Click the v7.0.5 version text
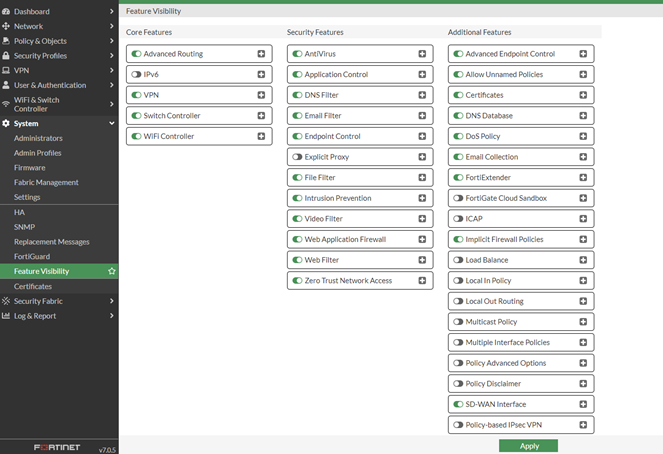Image resolution: width=663 pixels, height=454 pixels. click(107, 450)
